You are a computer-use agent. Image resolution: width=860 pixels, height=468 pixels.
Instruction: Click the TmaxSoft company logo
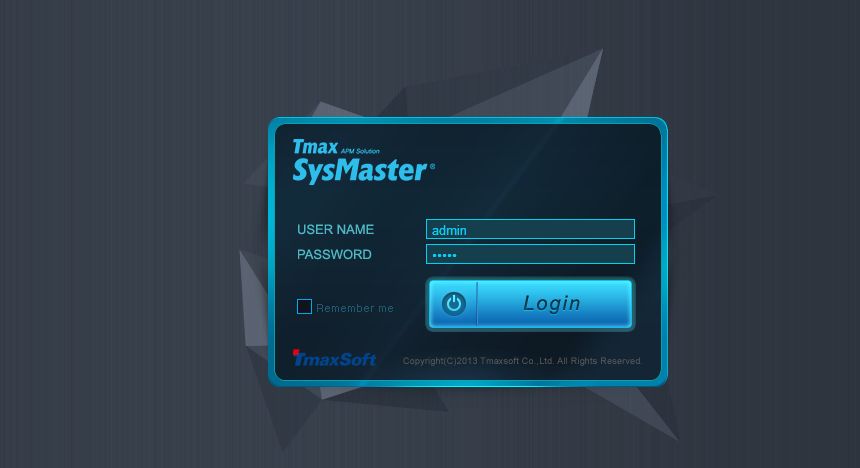[335, 358]
